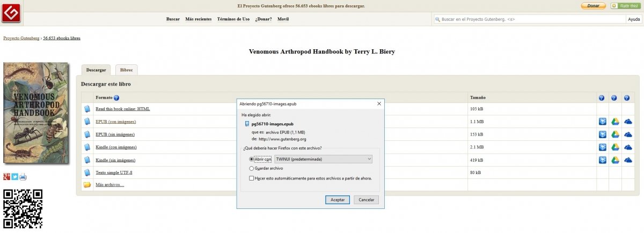The width and height of the screenshot is (644, 233).
Task: Send Kindle (sin imágenes) to OneDrive
Action: (628, 160)
